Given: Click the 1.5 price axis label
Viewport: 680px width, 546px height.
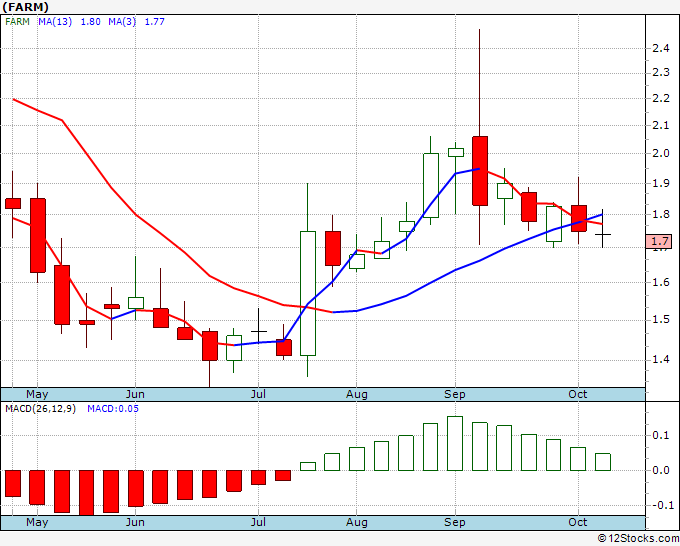Looking at the screenshot, I should click(x=661, y=320).
